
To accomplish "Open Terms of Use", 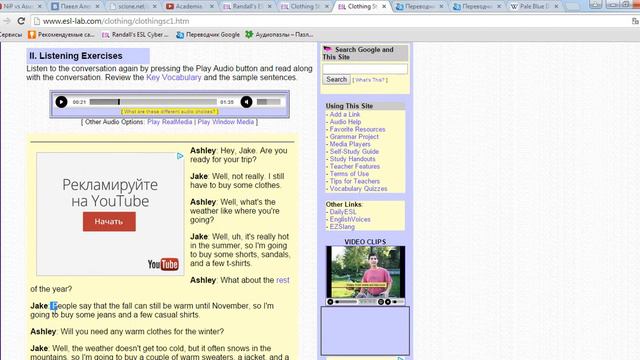I will tap(349, 173).
